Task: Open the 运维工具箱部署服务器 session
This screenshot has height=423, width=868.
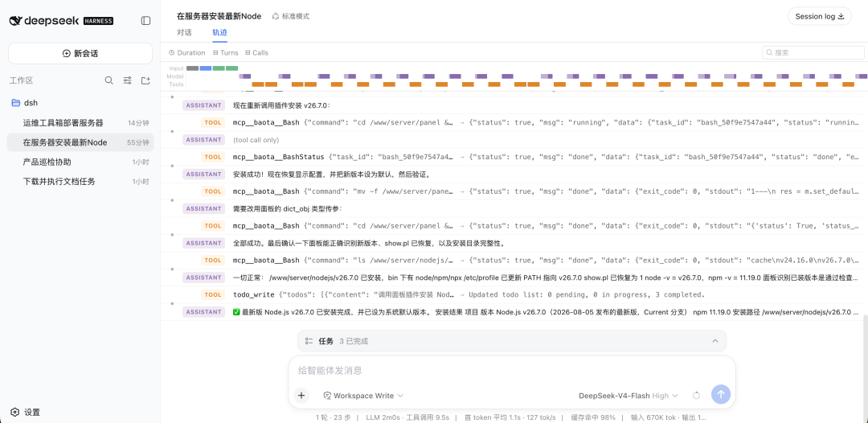Action: pyautogui.click(x=80, y=123)
